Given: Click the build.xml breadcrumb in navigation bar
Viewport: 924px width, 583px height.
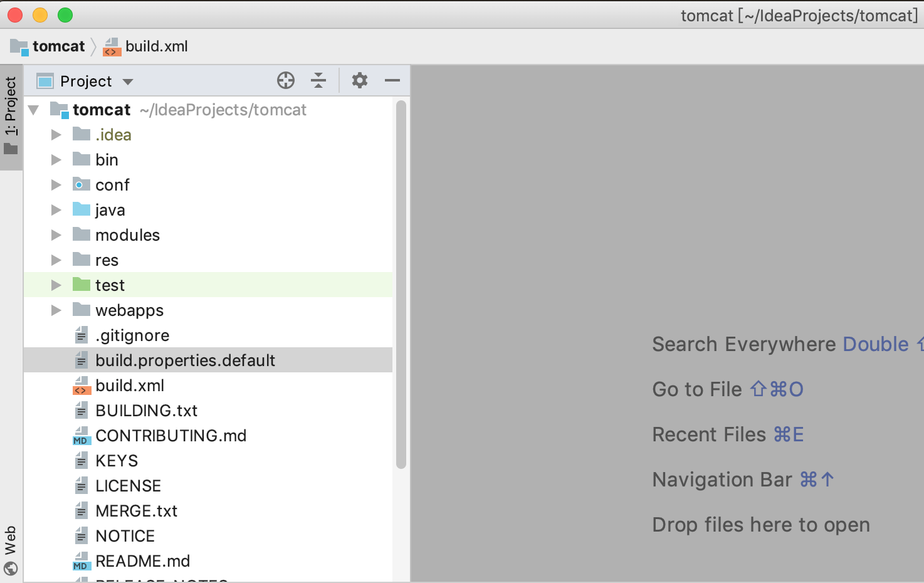Looking at the screenshot, I should click(145, 46).
